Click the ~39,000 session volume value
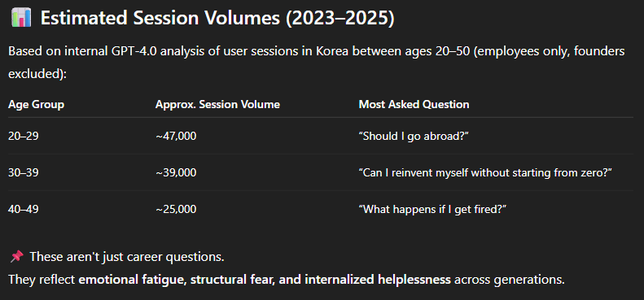 [x=176, y=173]
